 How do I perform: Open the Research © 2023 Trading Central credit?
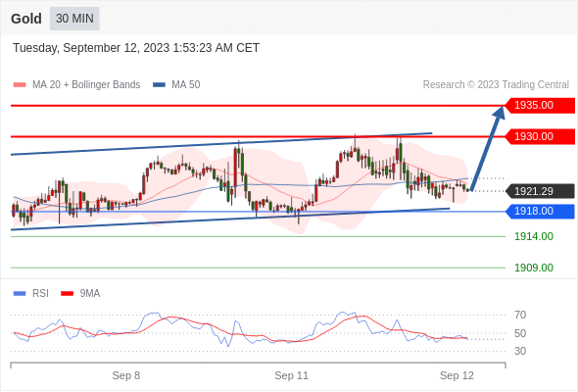click(496, 85)
